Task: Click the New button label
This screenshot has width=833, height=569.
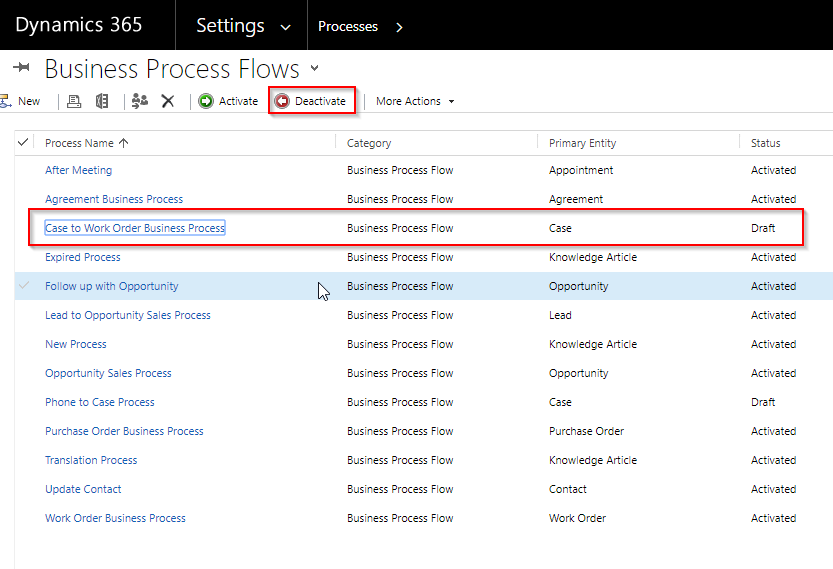Action: pos(29,101)
